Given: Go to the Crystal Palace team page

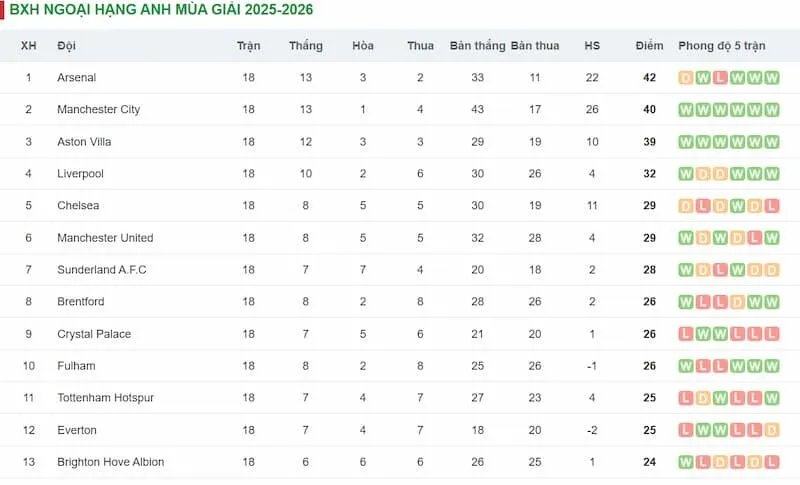Looking at the screenshot, I should click(x=94, y=334).
